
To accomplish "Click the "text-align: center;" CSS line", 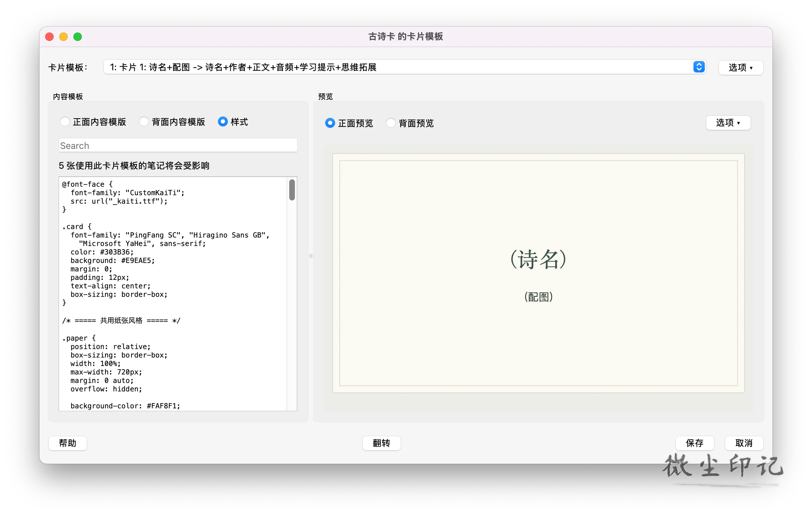I will (x=110, y=286).
